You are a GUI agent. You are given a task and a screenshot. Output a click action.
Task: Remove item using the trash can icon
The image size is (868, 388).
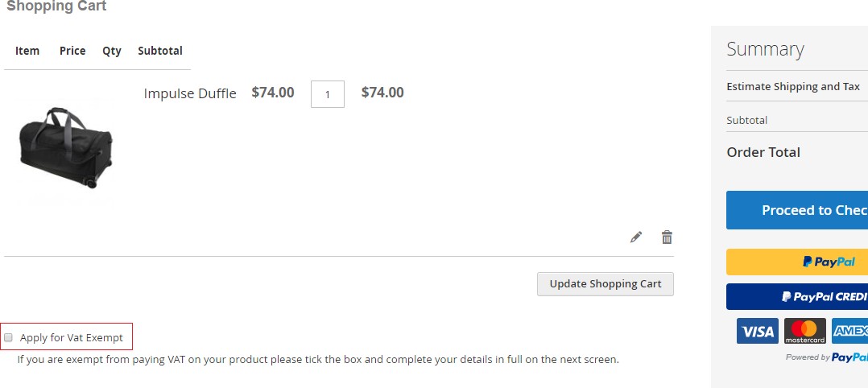click(x=667, y=237)
